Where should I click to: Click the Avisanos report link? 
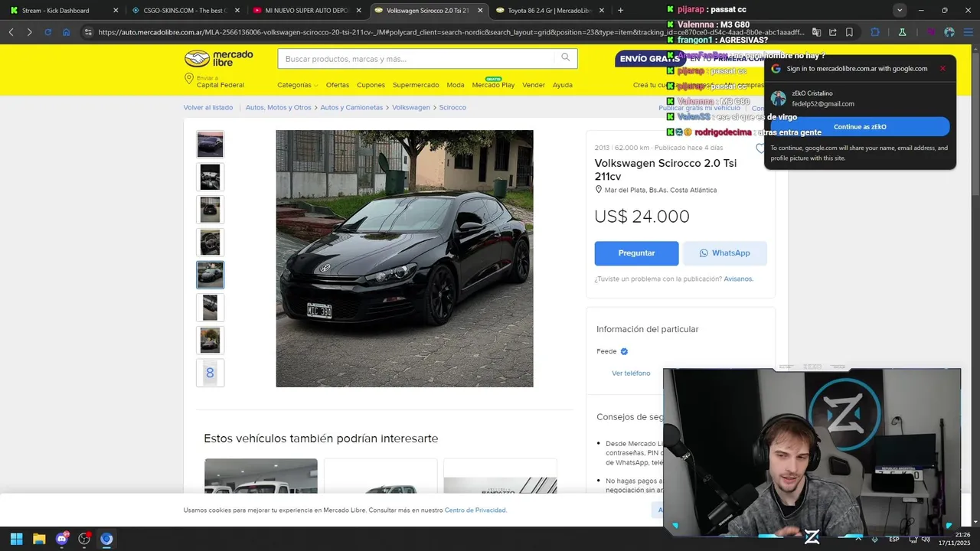[x=738, y=279]
